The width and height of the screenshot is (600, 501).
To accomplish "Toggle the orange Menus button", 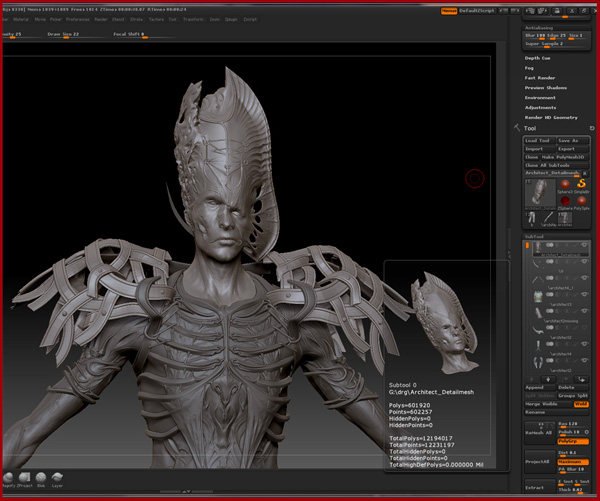I will click(x=449, y=11).
